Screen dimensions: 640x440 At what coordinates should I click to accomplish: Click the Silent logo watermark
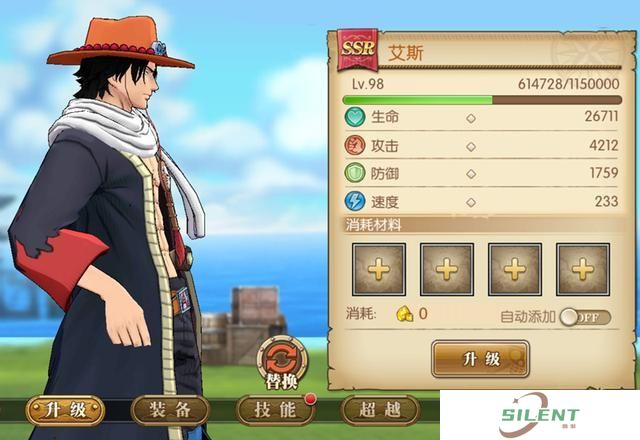coord(540,415)
